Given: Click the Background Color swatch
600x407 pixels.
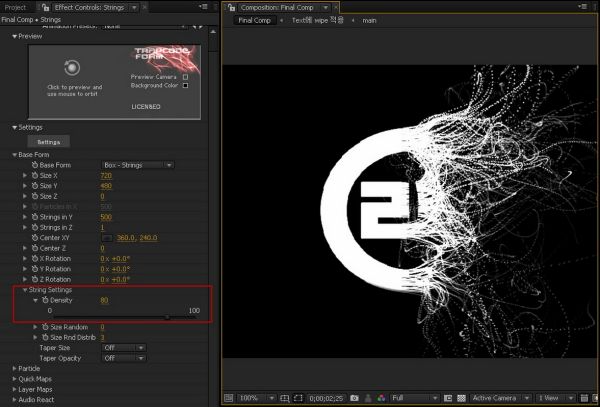Looking at the screenshot, I should coord(185,84).
